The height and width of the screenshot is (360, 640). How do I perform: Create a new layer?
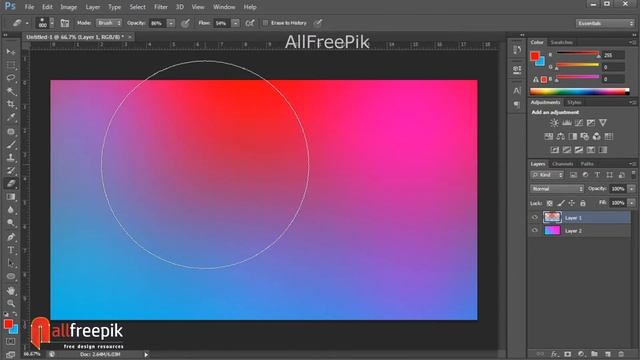608,354
